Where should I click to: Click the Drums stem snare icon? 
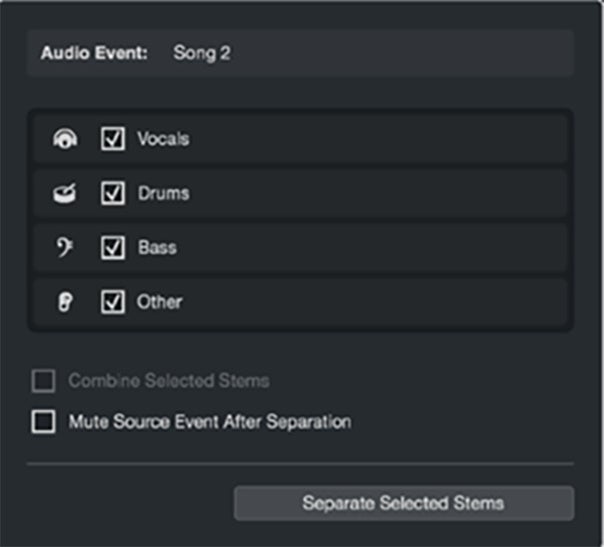[x=64, y=193]
